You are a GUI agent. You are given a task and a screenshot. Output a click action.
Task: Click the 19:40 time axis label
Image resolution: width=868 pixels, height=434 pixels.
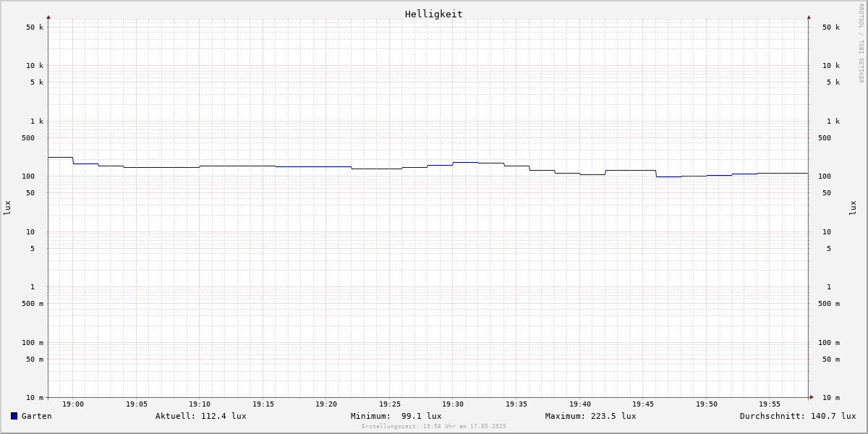point(580,404)
